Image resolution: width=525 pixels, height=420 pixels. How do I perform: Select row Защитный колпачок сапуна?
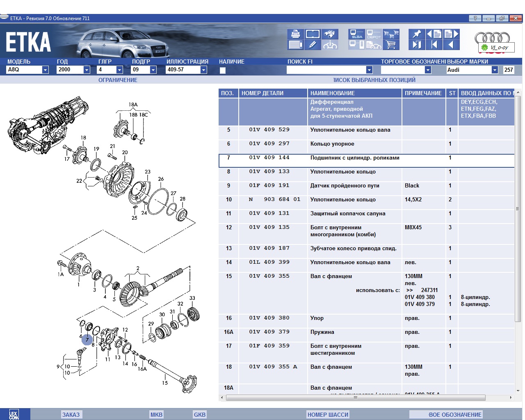pyautogui.click(x=367, y=217)
